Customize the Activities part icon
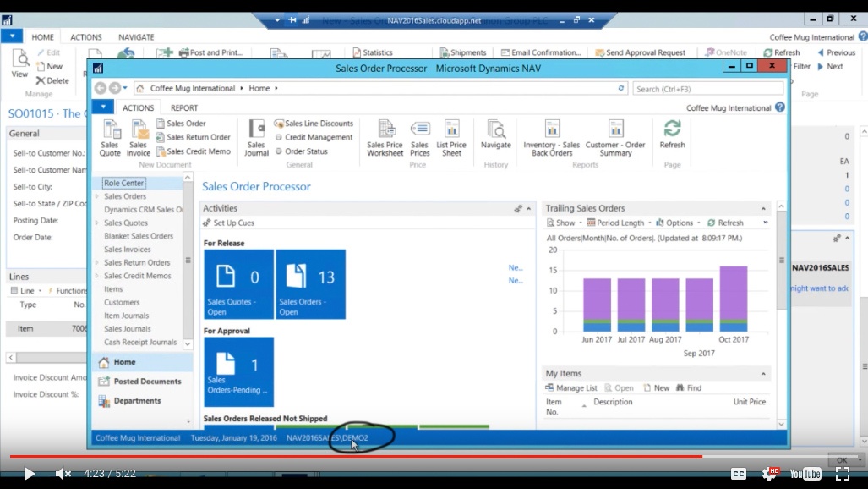 tap(517, 208)
